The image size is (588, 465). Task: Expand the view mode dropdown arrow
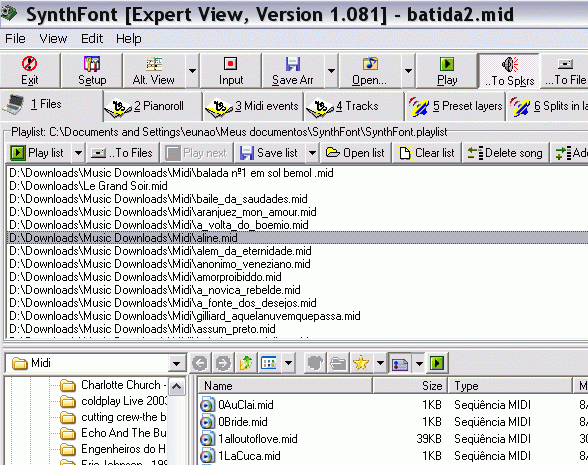(x=288, y=363)
